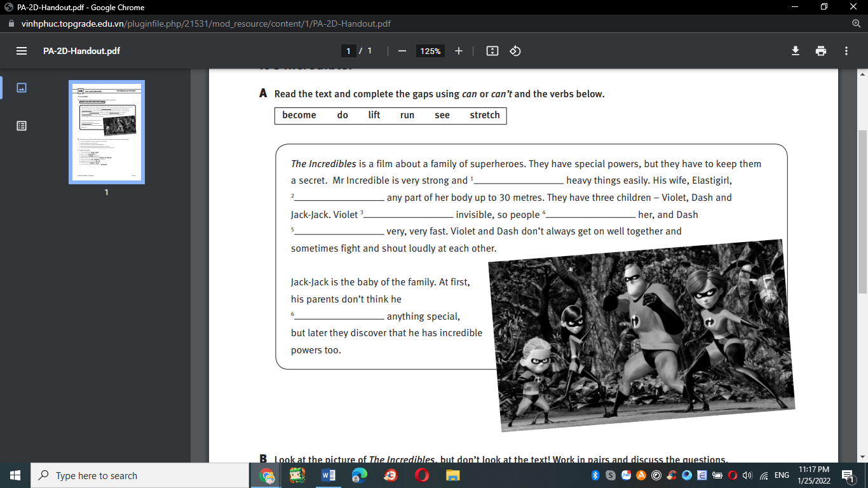Click the Bluetooth tray icon
Viewport: 868px width, 488px height.
[x=595, y=475]
